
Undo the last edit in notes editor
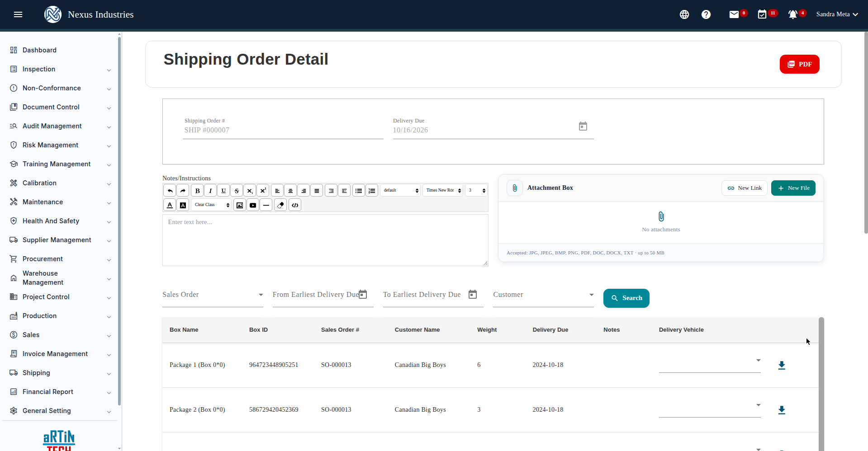click(170, 191)
